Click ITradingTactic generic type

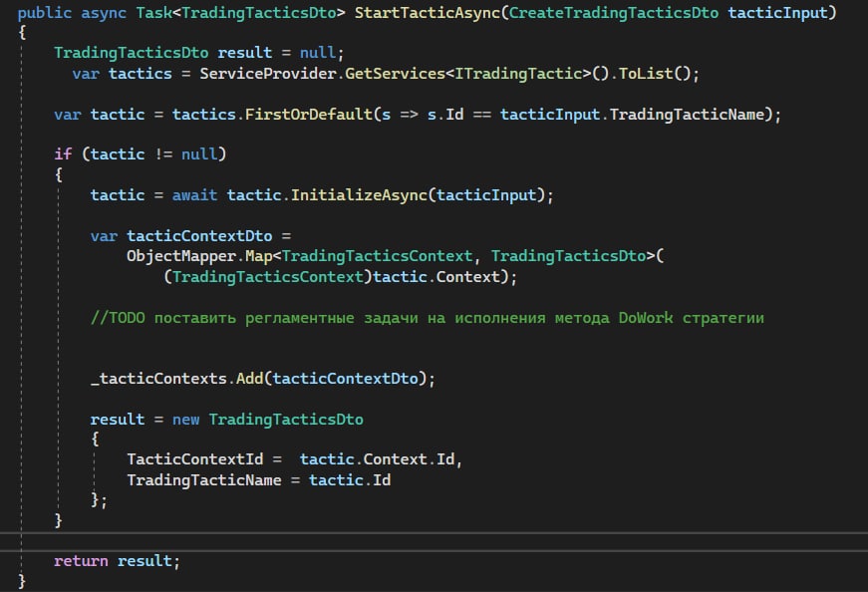point(518,74)
